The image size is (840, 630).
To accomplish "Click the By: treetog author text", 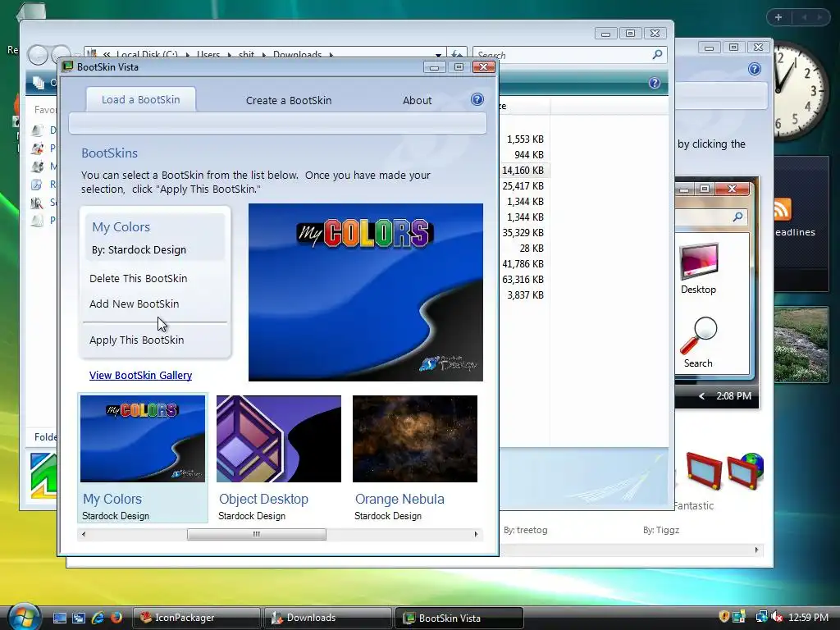I will 526,530.
